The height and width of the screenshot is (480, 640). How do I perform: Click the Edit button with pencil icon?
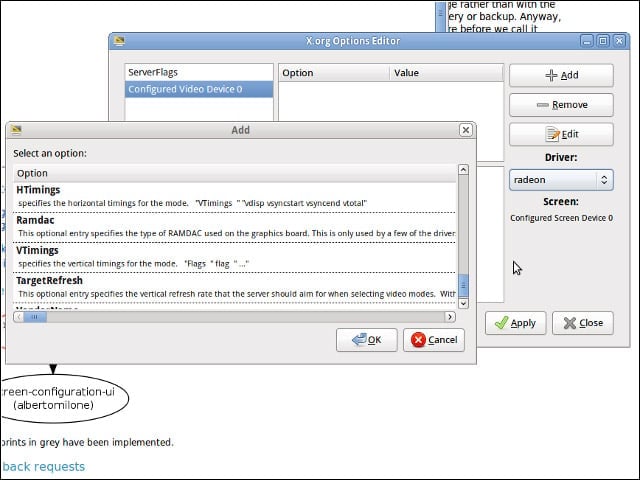(x=561, y=134)
